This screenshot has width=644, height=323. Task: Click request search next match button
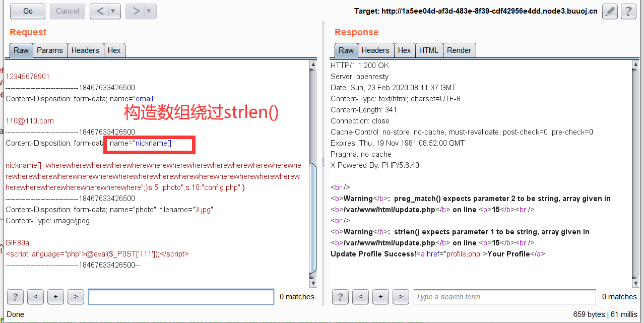point(76,297)
